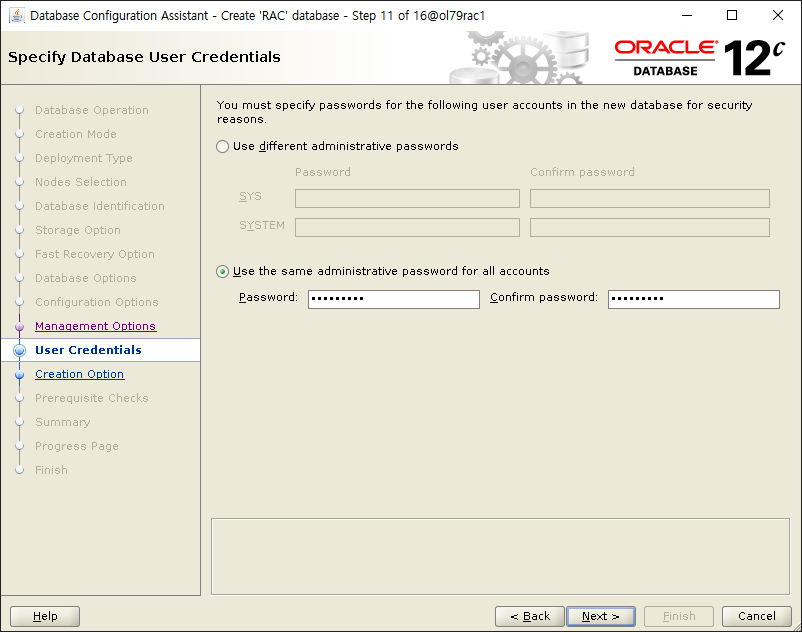The image size is (802, 632).
Task: Click 'Finish' step text in sidebar
Action: (x=51, y=470)
